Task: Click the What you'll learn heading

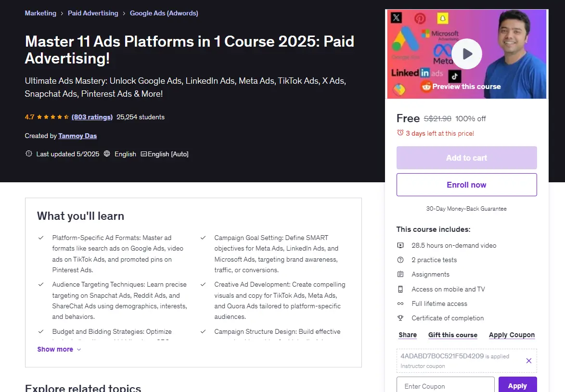Action: coord(81,216)
